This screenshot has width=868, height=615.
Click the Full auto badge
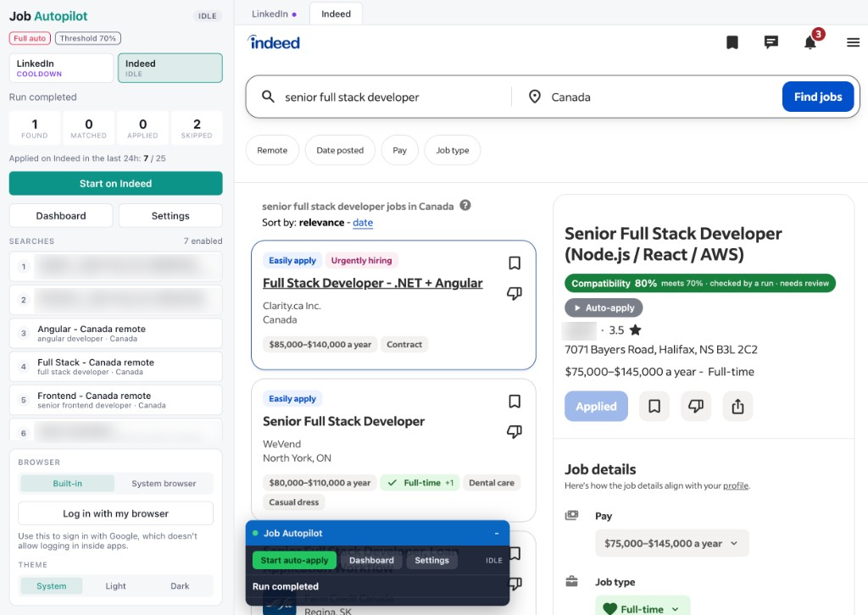30,38
